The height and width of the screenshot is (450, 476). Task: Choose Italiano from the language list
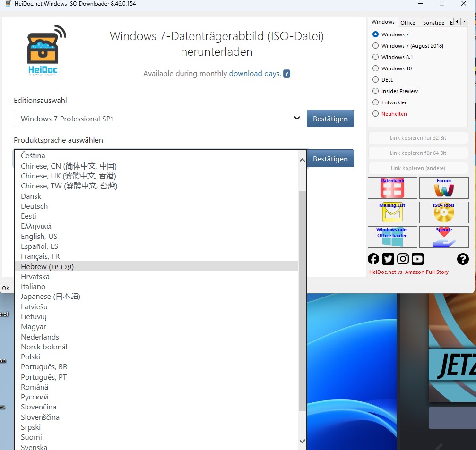[156, 287]
